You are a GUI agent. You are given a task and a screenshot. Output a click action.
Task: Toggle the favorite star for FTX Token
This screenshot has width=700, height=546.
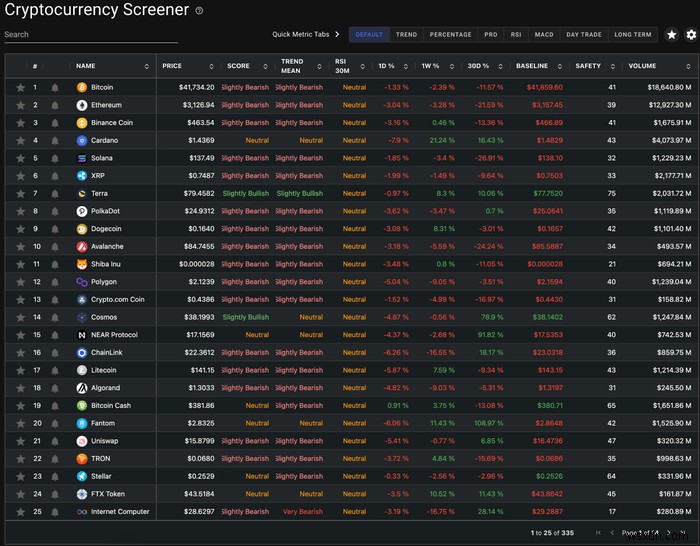21,494
